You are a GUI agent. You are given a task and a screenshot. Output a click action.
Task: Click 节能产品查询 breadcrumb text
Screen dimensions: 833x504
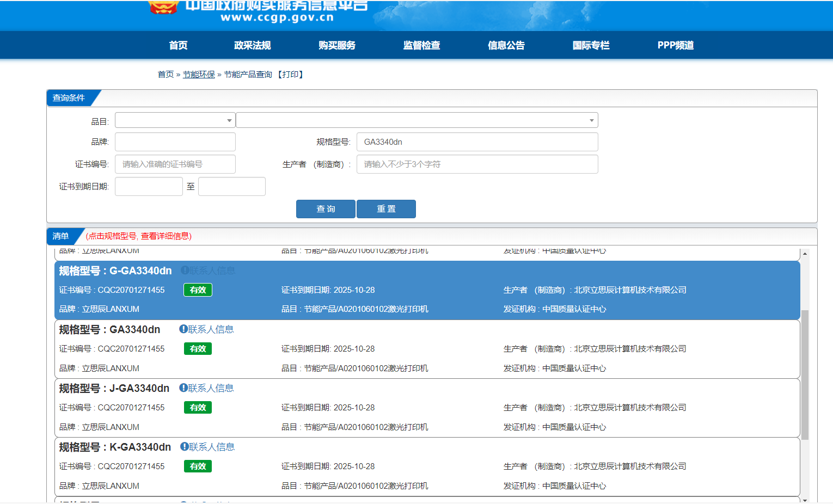click(248, 75)
